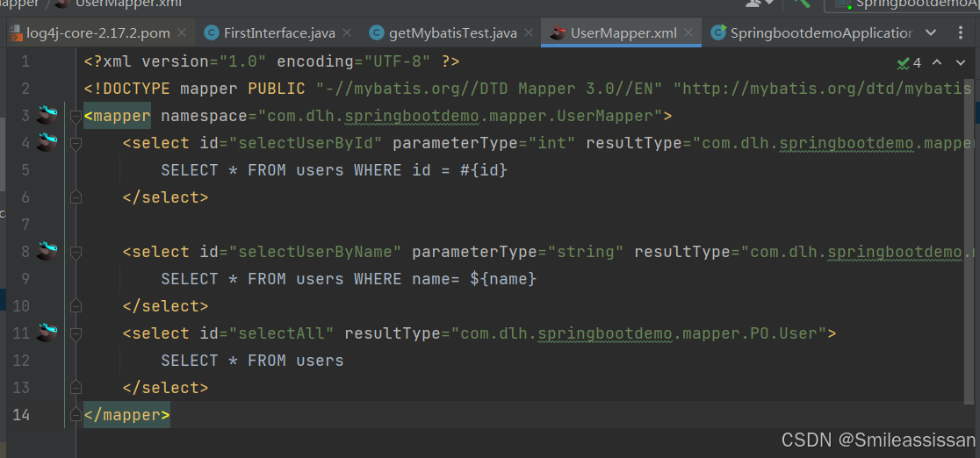This screenshot has height=458, width=980.
Task: Close the getMybatisTest.java tab
Action: (528, 32)
